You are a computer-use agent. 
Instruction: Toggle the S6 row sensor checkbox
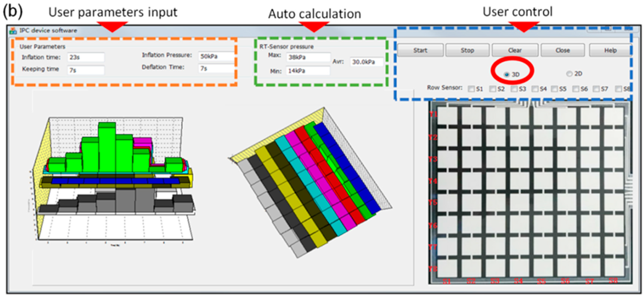pos(575,89)
